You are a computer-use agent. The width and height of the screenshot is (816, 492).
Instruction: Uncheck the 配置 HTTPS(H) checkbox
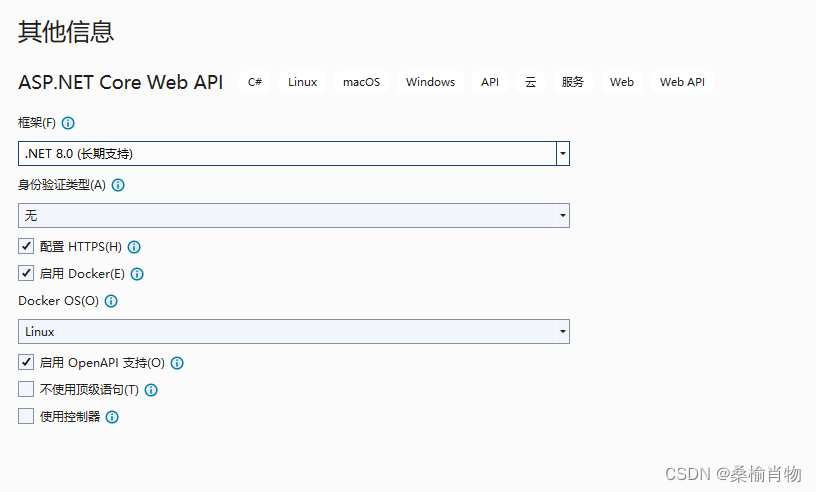tap(26, 246)
